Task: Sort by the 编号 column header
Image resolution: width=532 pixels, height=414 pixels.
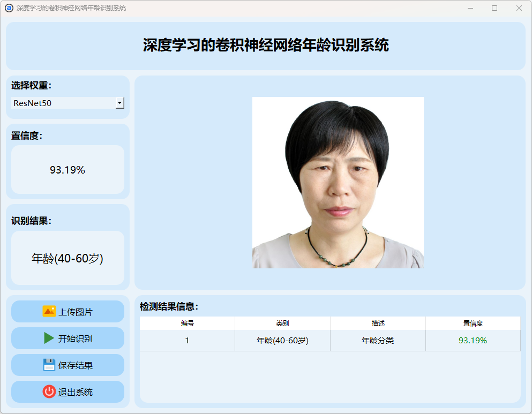Action: [187, 323]
